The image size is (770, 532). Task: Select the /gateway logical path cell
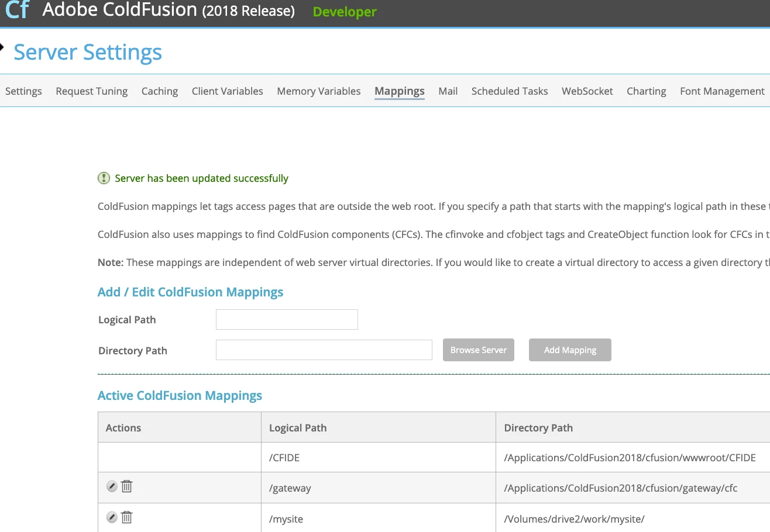[379, 488]
